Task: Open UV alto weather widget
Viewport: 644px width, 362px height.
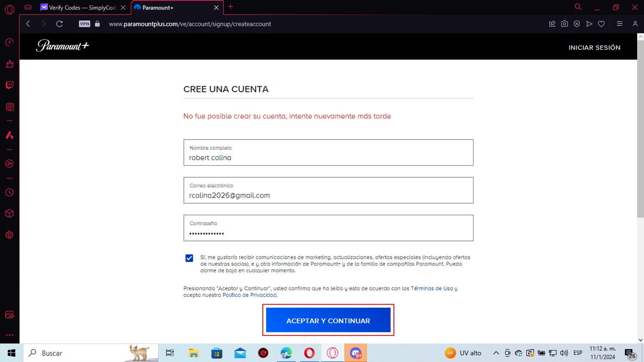Action: click(463, 353)
